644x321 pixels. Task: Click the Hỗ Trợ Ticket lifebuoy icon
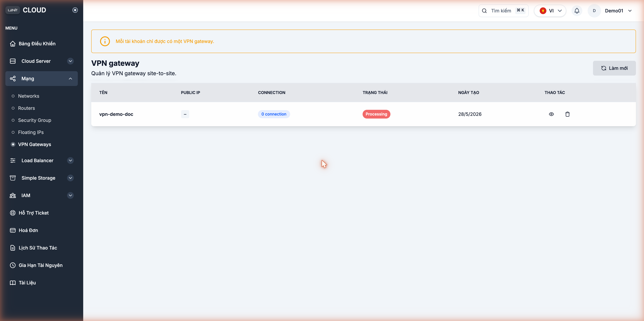(13, 213)
